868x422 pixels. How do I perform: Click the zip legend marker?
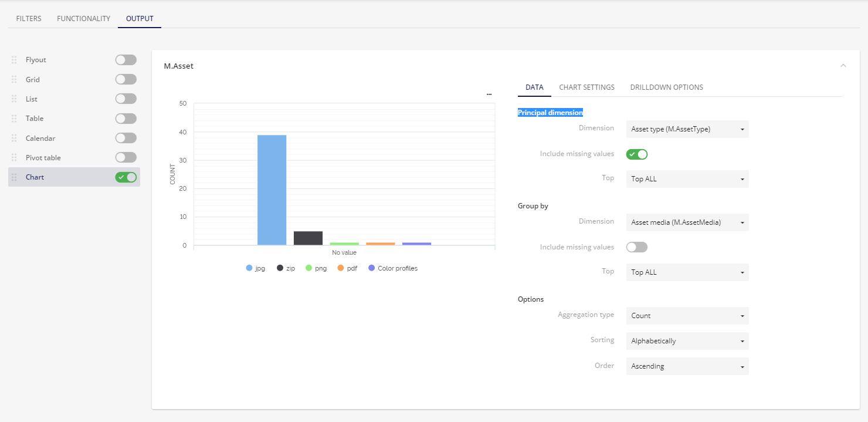280,268
